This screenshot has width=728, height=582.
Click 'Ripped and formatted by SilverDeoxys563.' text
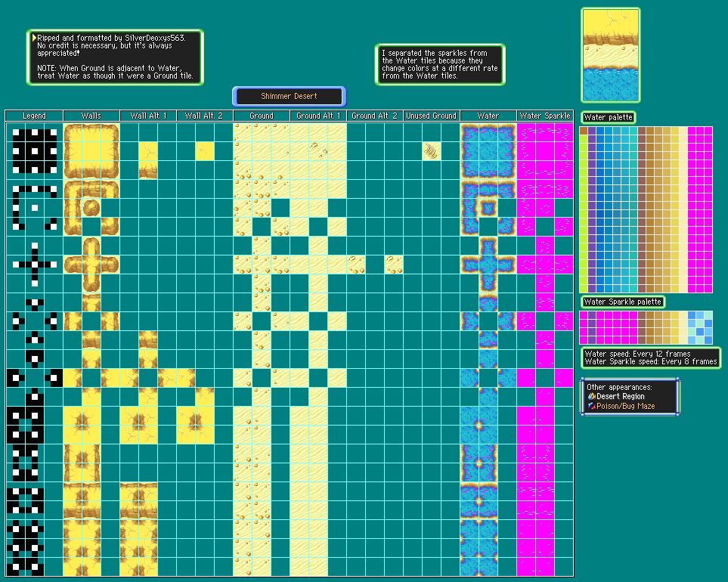[111, 38]
